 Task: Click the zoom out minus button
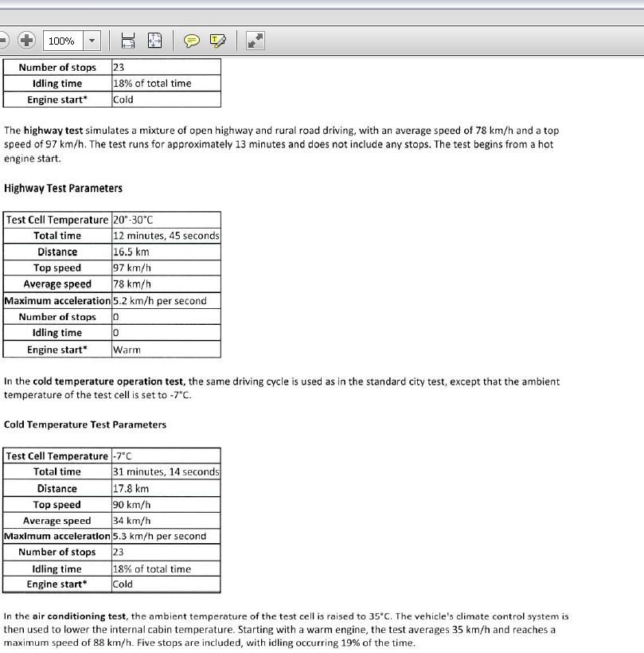[2, 41]
